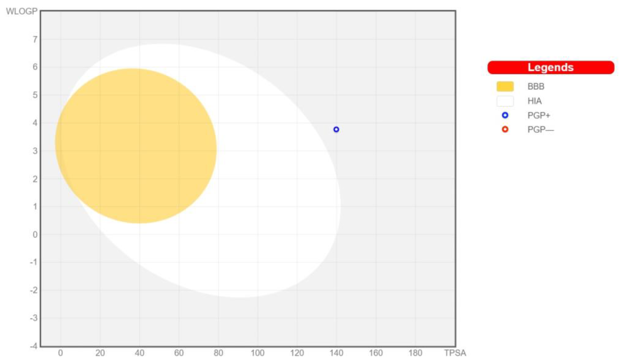Click the yellow BBB yolk region
Image resolution: width=619 pixels, height=364 pixels.
pyautogui.click(x=136, y=146)
